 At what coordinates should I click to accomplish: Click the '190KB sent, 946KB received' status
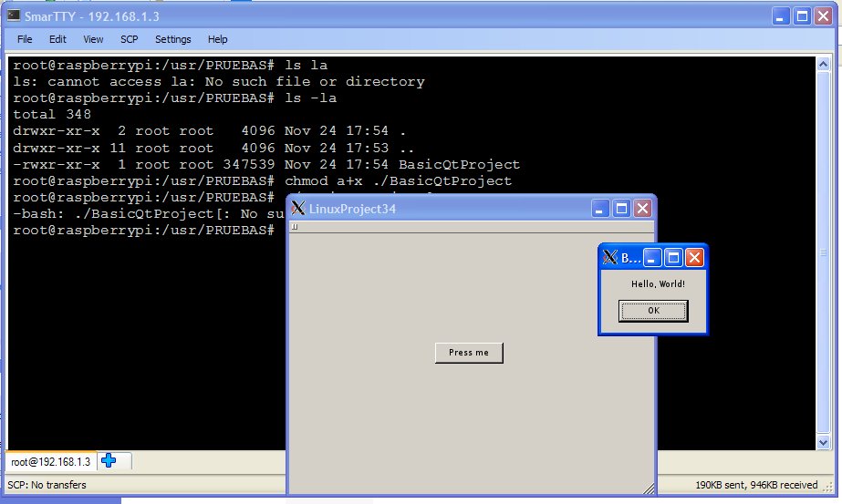pos(756,485)
